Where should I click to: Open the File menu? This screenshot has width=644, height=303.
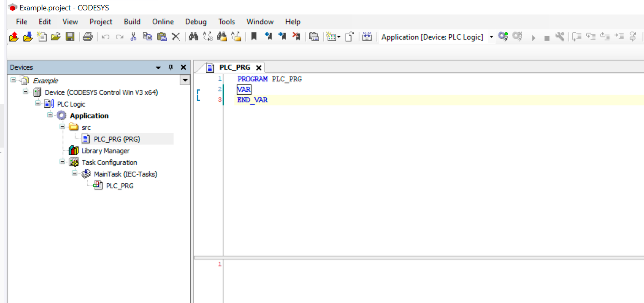coord(21,22)
